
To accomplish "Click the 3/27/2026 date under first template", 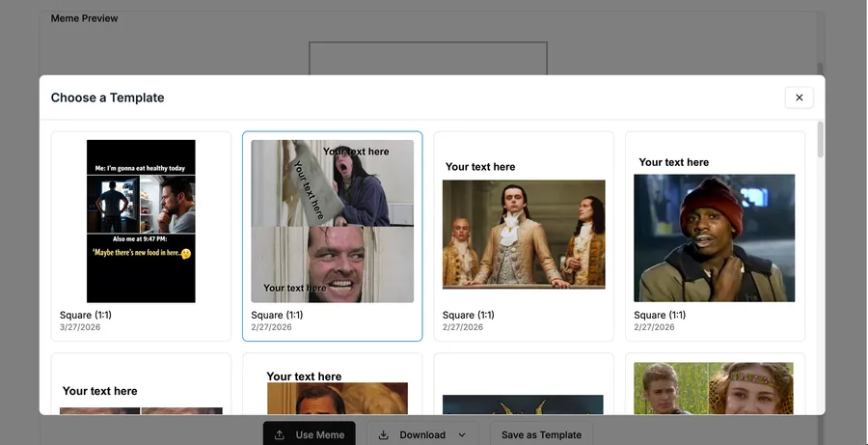I will [x=80, y=327].
